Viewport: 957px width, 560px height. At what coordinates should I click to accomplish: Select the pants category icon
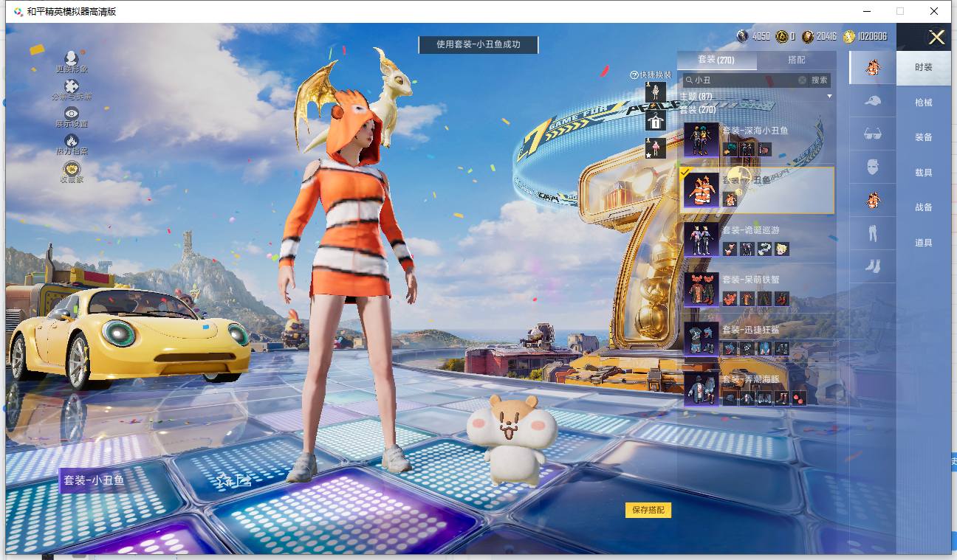tap(873, 233)
